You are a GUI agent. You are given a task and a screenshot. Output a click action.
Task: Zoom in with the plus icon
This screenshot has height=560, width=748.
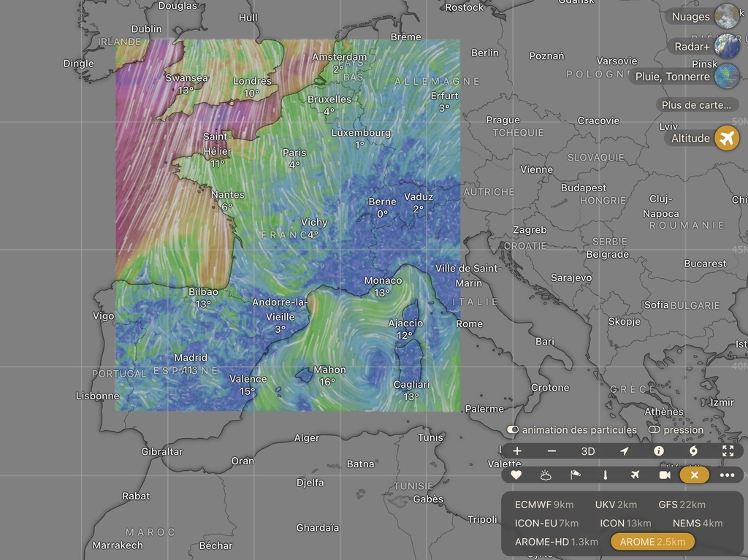(x=517, y=450)
